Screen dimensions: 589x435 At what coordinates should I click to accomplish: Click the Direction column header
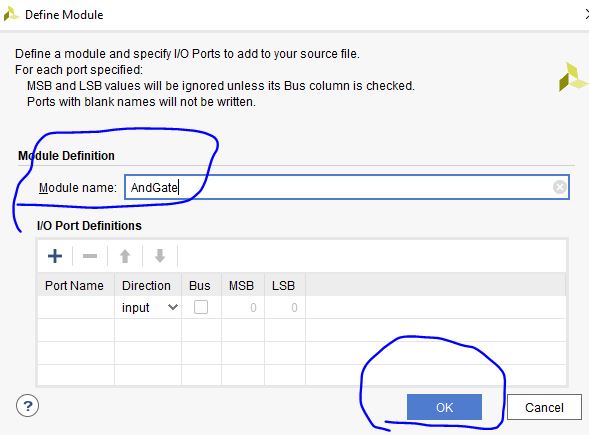point(148,285)
